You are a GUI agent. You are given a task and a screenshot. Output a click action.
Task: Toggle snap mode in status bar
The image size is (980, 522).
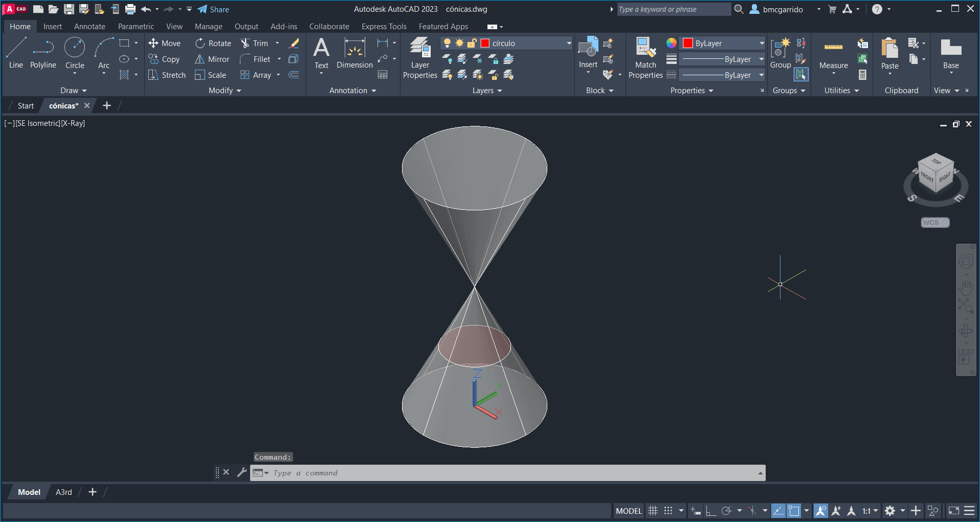668,511
